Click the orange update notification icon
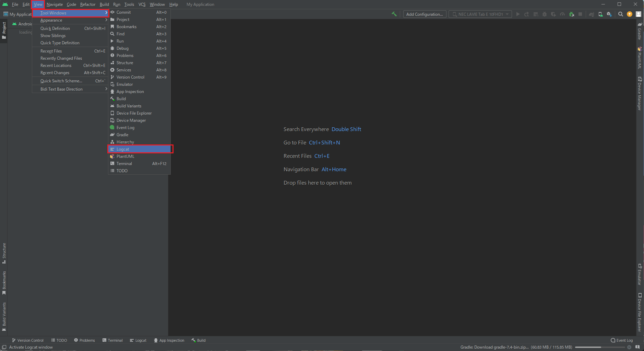This screenshot has width=644, height=351. (629, 14)
